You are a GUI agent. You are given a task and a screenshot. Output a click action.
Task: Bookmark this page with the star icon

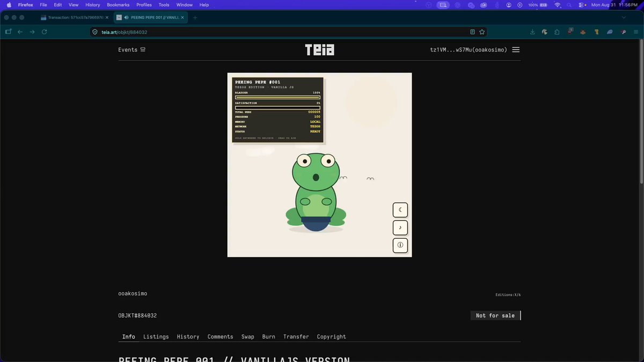click(482, 32)
